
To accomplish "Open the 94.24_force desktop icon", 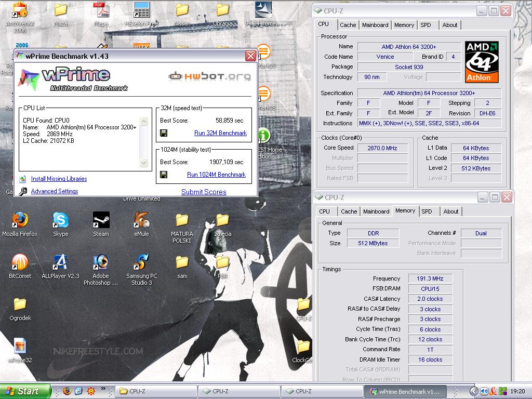I will point(263,10).
